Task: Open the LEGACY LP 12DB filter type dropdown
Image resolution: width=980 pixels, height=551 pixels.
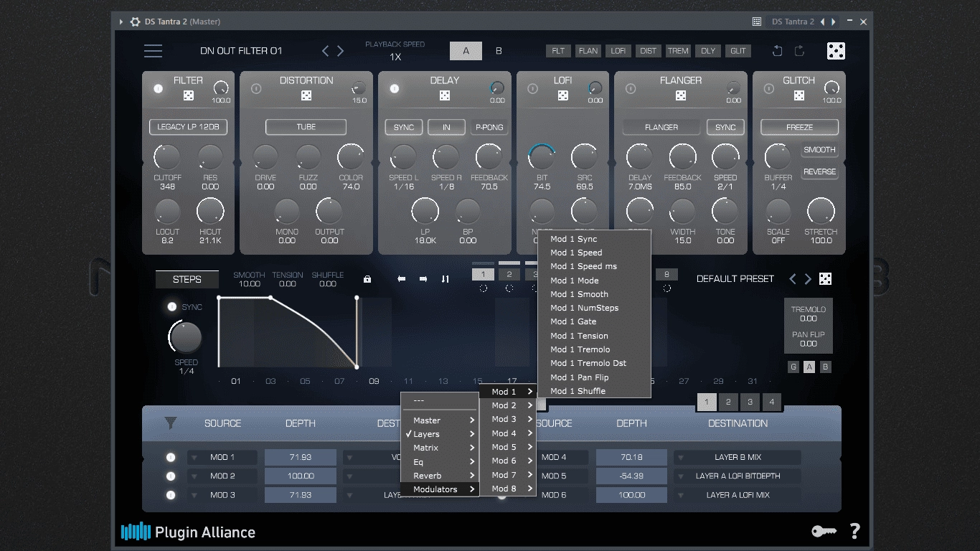Action: point(188,127)
